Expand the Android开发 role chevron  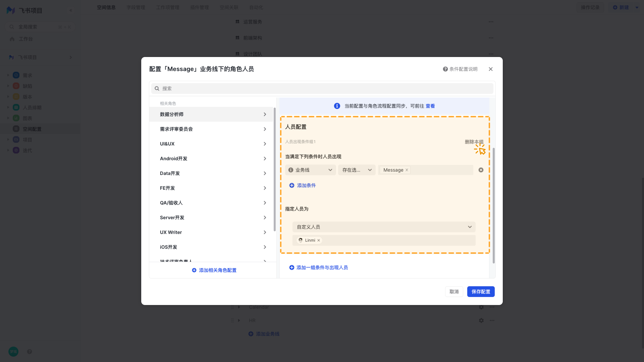265,158
